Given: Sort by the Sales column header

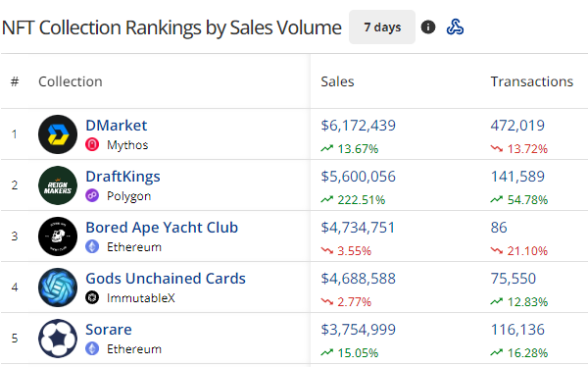Looking at the screenshot, I should [x=337, y=81].
